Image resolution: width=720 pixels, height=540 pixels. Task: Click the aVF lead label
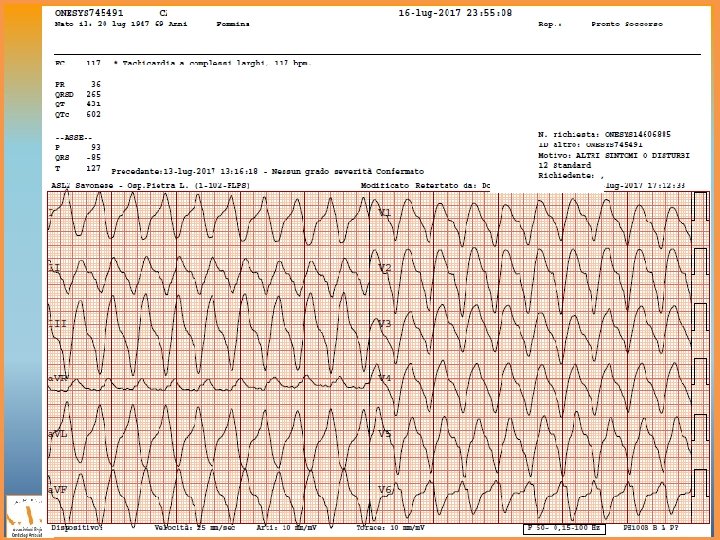(x=58, y=490)
